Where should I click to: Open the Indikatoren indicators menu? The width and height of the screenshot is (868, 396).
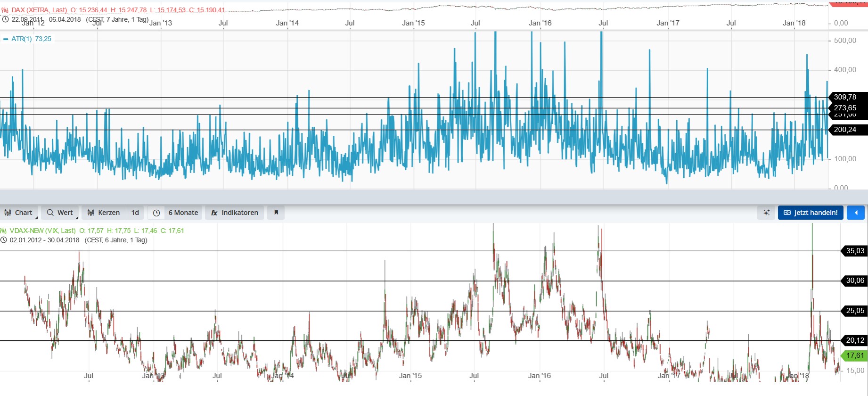(235, 213)
